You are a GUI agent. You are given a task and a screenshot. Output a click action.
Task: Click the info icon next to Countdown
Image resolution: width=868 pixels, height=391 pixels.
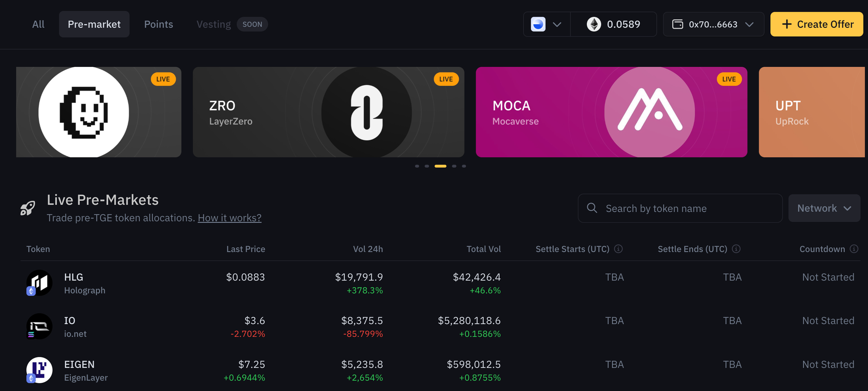[x=854, y=249]
